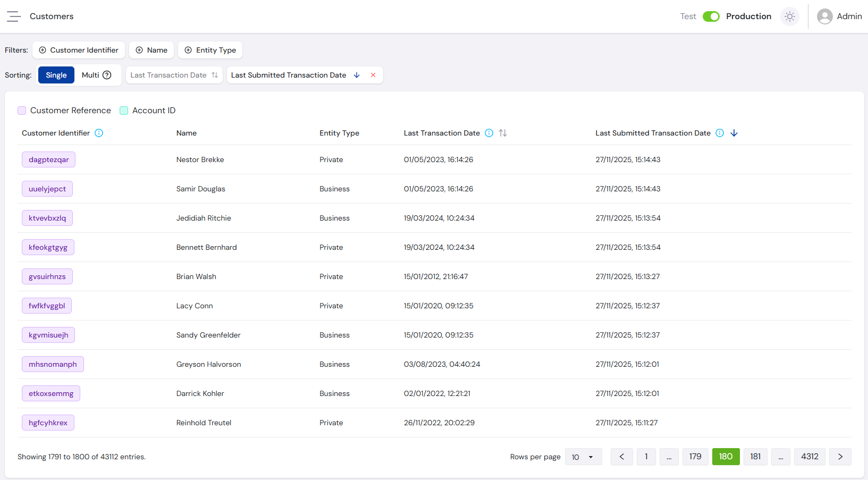Add Name filter

tap(151, 50)
